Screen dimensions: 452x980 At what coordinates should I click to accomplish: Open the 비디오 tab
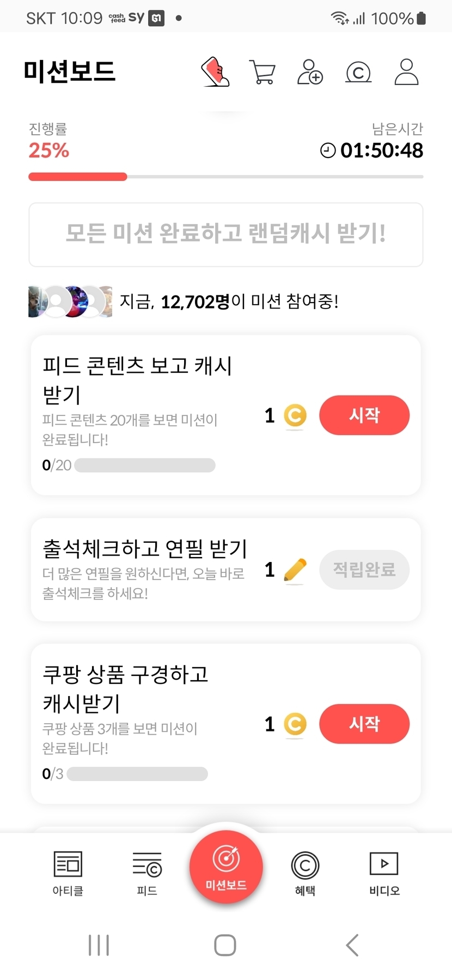tap(384, 873)
